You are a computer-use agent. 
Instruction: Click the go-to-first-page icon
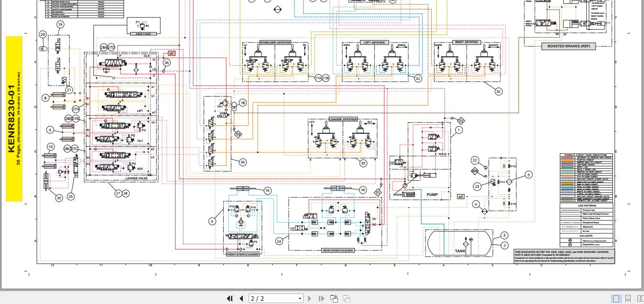click(x=230, y=298)
